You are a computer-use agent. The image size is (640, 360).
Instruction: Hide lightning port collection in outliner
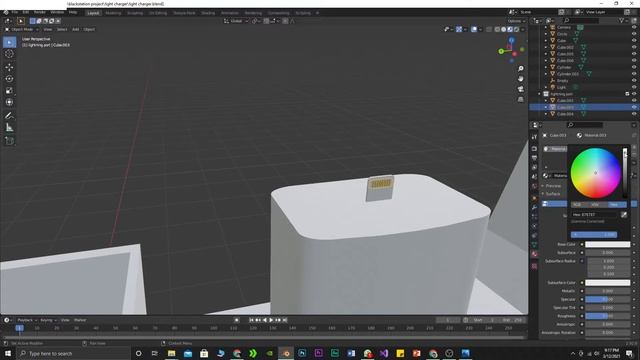tap(634, 94)
